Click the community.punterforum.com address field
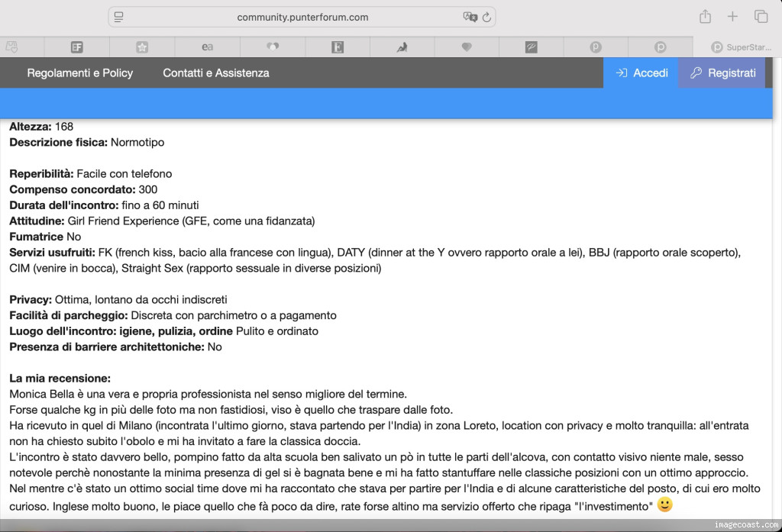 (x=302, y=17)
